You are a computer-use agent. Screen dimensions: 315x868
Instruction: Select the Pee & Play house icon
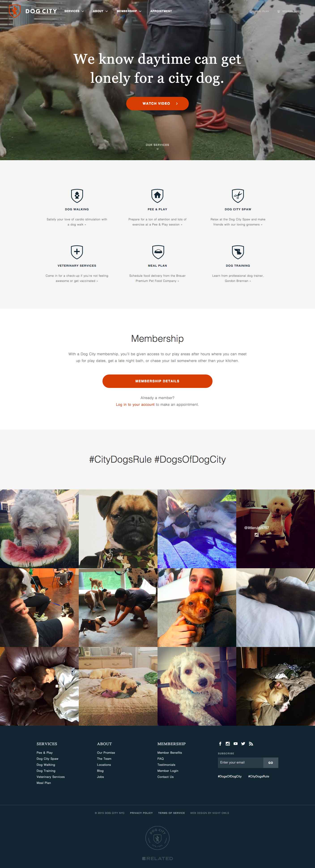(157, 196)
